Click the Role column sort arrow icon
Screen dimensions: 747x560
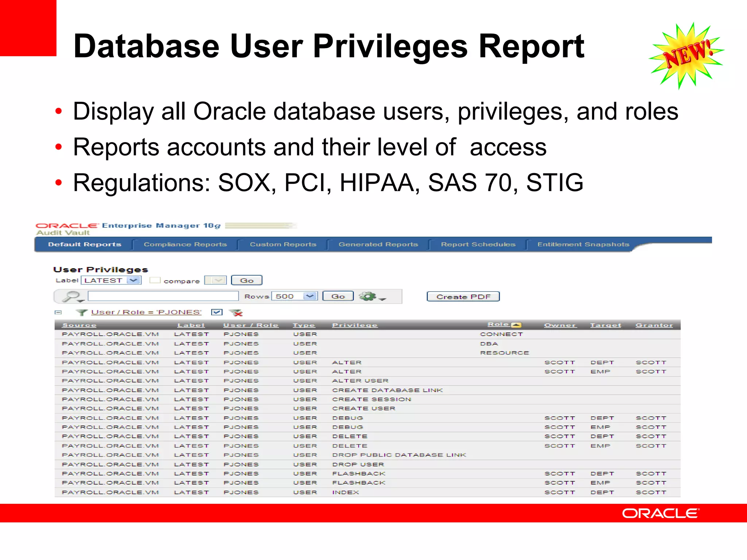516,324
